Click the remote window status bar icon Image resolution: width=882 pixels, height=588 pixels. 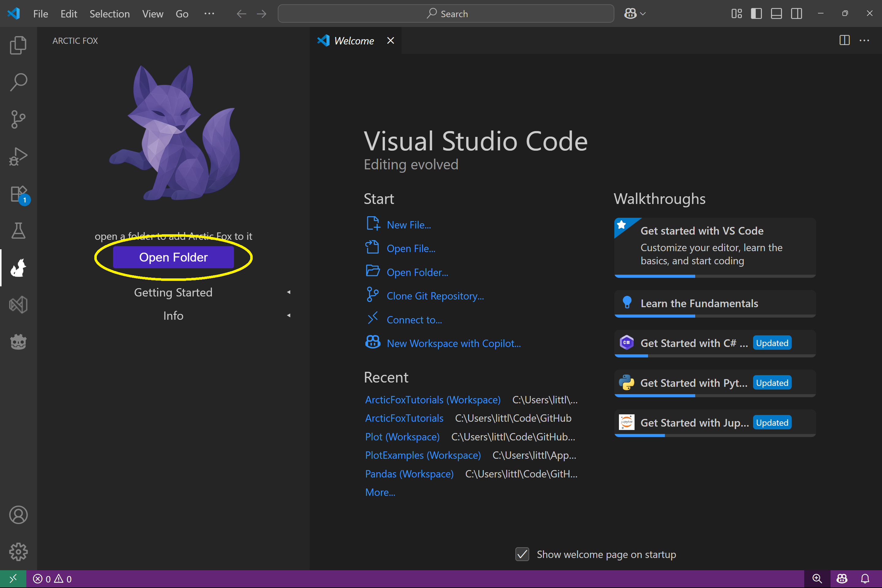click(13, 579)
